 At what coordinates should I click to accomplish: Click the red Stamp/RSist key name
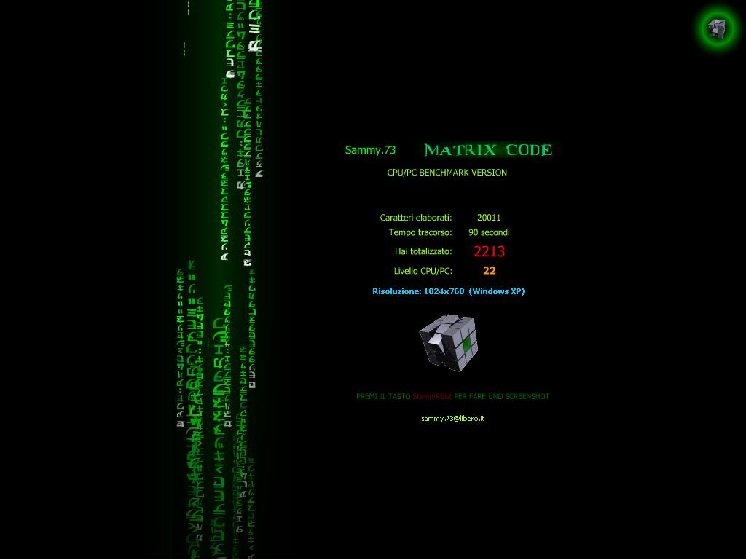[432, 397]
